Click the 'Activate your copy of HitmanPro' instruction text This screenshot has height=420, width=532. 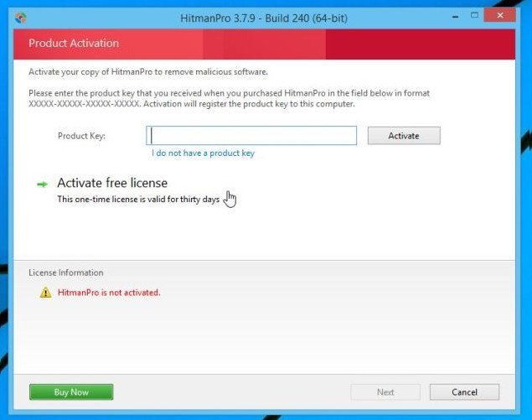tap(149, 72)
